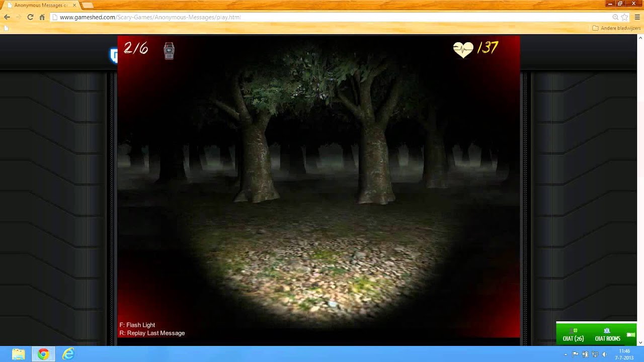The width and height of the screenshot is (644, 362).
Task: Click the walkie-talkie message icon in game
Action: pyautogui.click(x=169, y=50)
